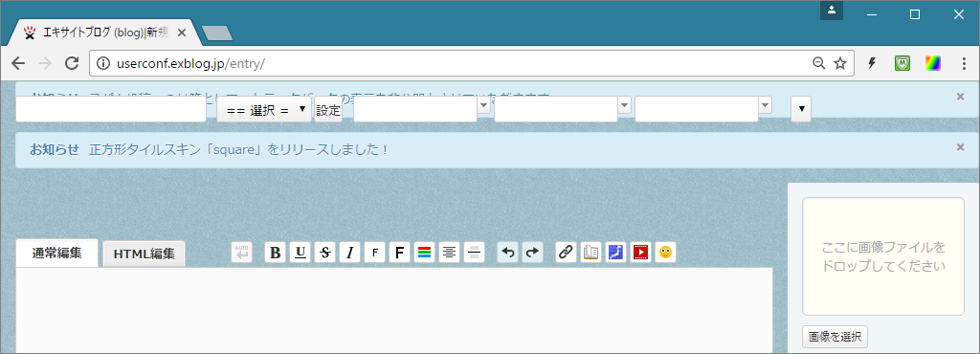The height and width of the screenshot is (354, 980).
Task: Undo last edit arrow
Action: tap(507, 253)
